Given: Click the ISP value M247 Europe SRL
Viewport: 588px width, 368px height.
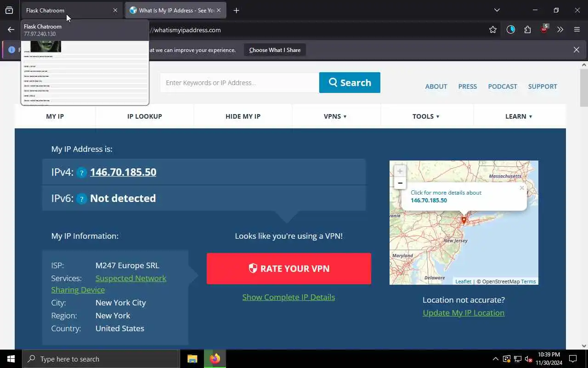Looking at the screenshot, I should pos(127,265).
